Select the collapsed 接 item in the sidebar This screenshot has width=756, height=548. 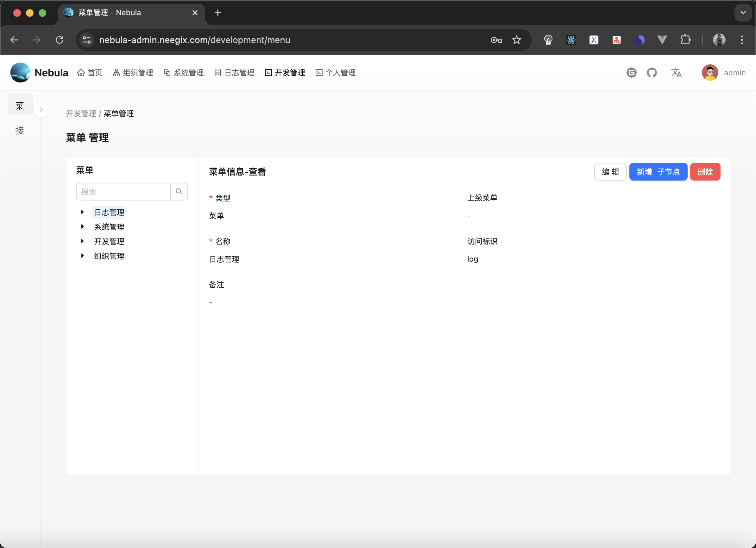pos(20,131)
